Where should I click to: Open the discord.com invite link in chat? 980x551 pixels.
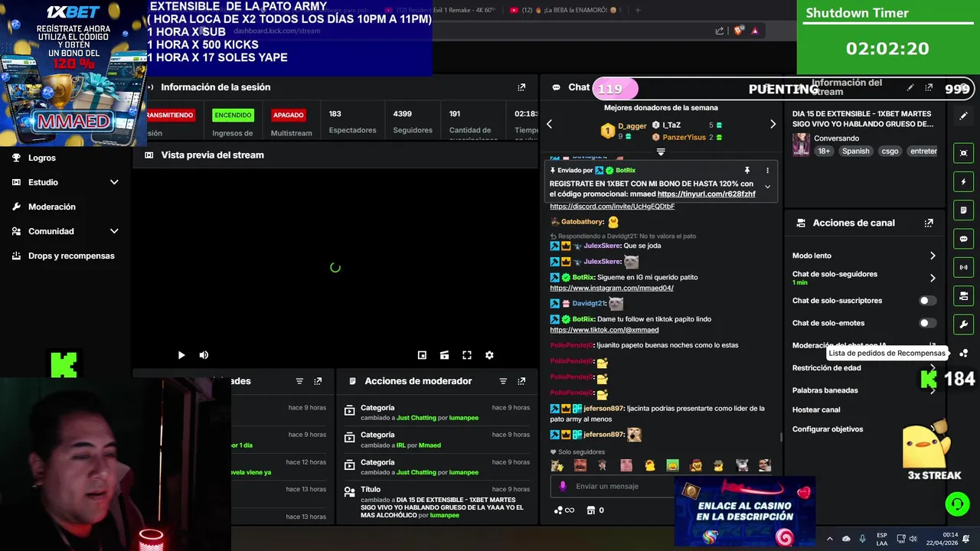click(x=612, y=207)
